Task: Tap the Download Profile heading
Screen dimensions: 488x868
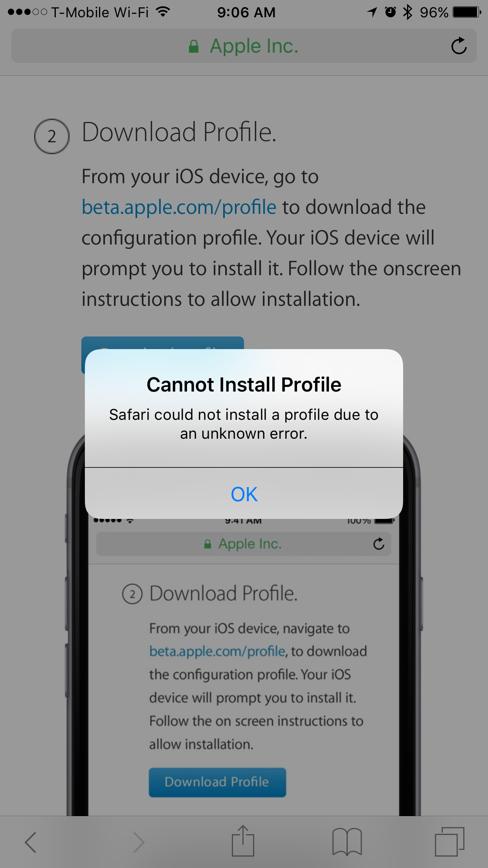Action: pyautogui.click(x=179, y=132)
